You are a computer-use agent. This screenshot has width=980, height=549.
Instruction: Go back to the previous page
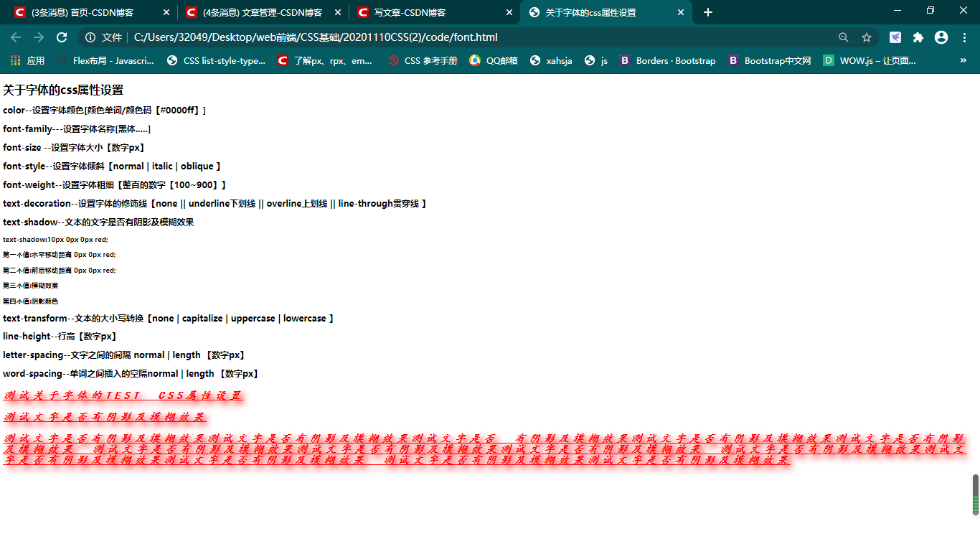(16, 37)
